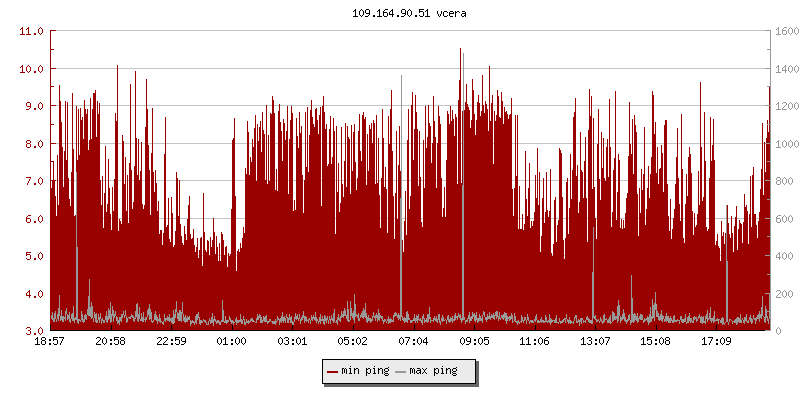800x400 pixels.
Task: Click the 200 right axis value
Action: click(783, 294)
